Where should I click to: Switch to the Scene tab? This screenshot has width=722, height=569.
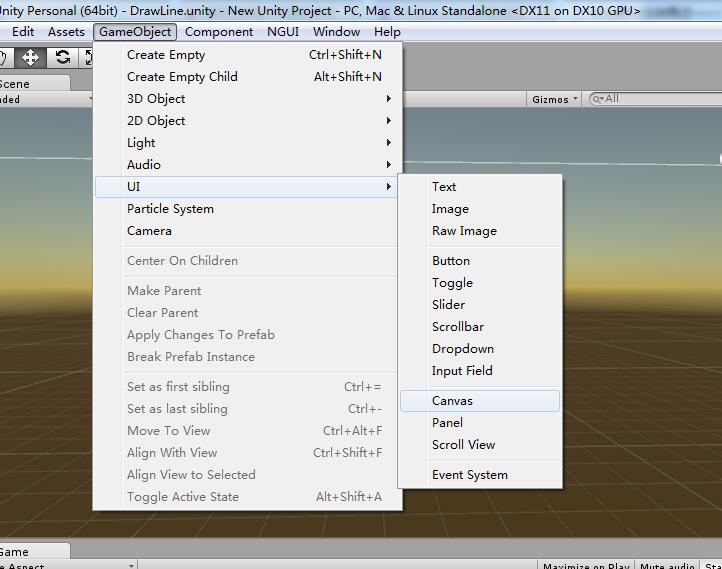pos(33,84)
